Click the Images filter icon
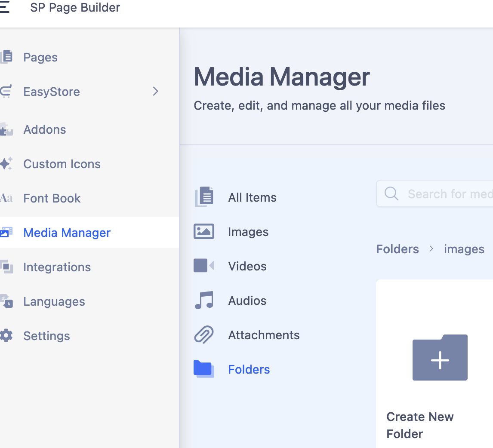The image size is (493, 448). point(203,231)
